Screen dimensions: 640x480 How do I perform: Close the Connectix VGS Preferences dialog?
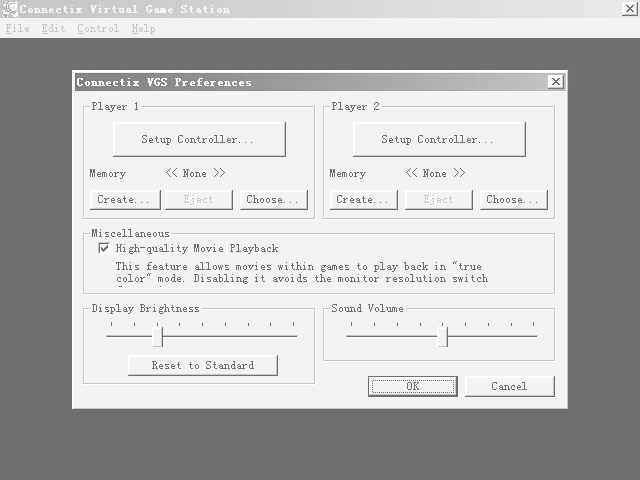555,82
